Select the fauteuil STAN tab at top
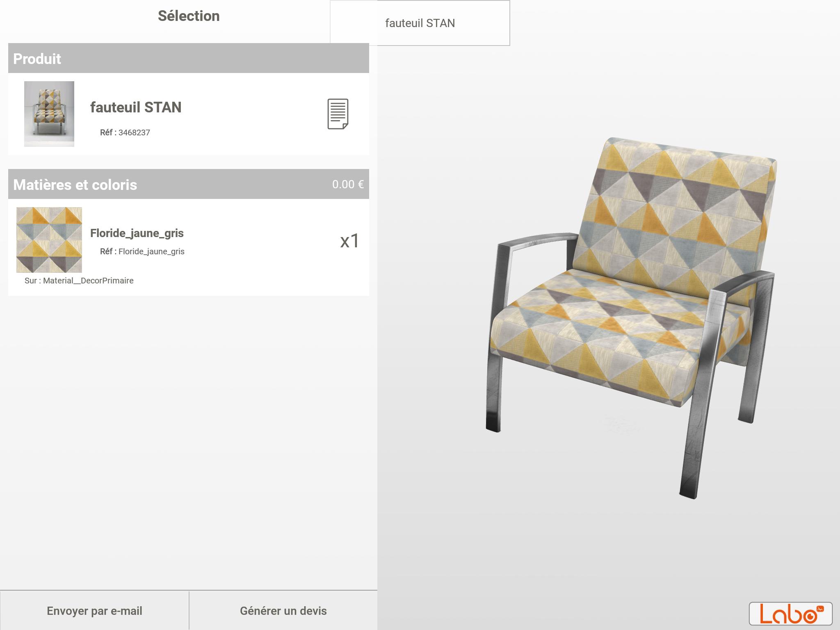The image size is (840, 630). 420,23
